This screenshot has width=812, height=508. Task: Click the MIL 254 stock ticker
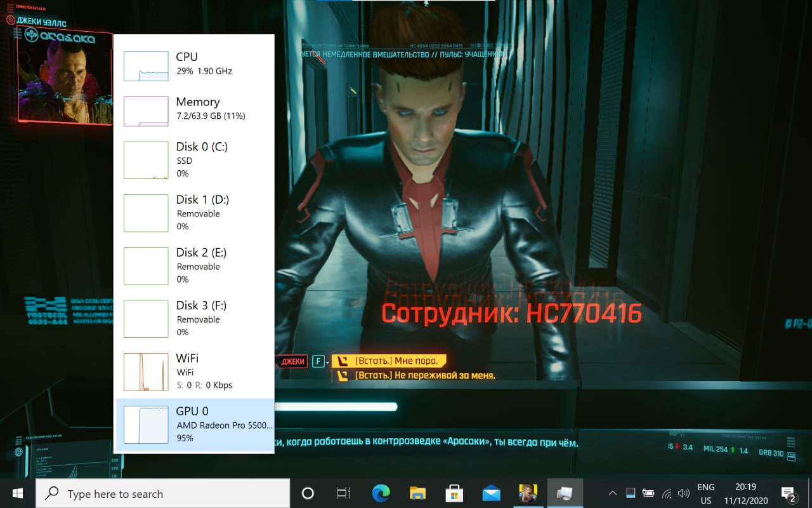[726, 450]
